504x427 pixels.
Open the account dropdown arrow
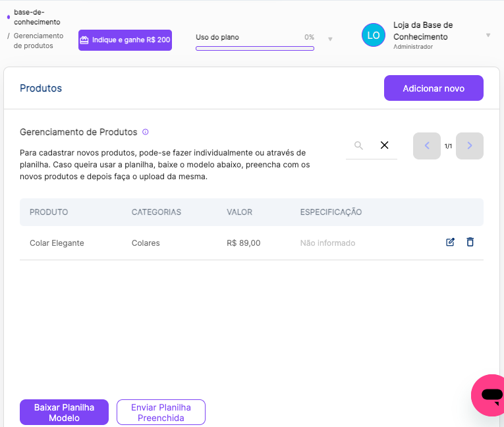click(488, 35)
